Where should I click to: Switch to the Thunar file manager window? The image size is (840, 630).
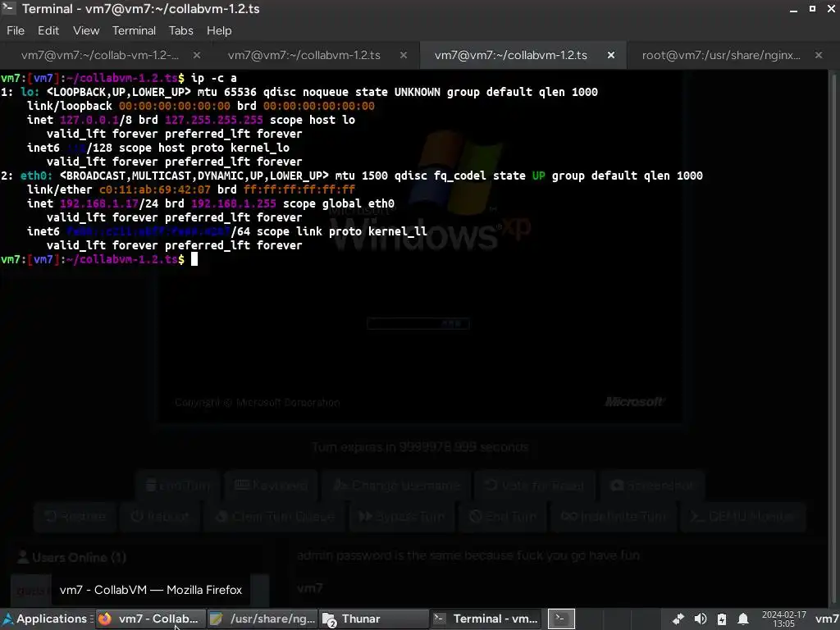point(373,619)
